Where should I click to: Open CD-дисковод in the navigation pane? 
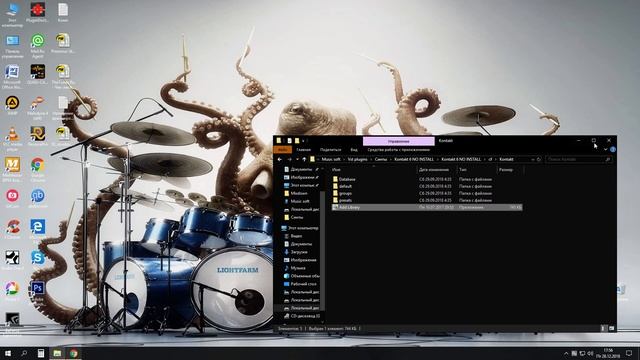pyautogui.click(x=301, y=316)
